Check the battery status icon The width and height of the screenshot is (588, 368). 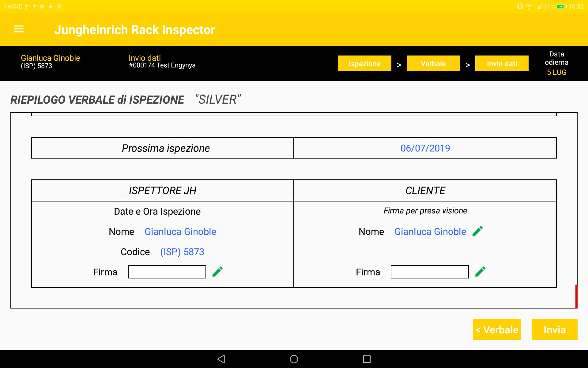[562, 6]
